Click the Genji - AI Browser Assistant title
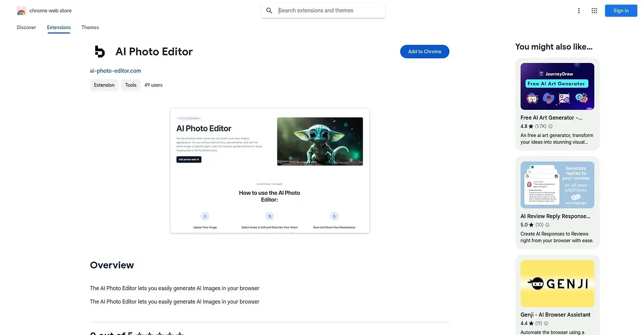The image size is (644, 335). tap(555, 315)
